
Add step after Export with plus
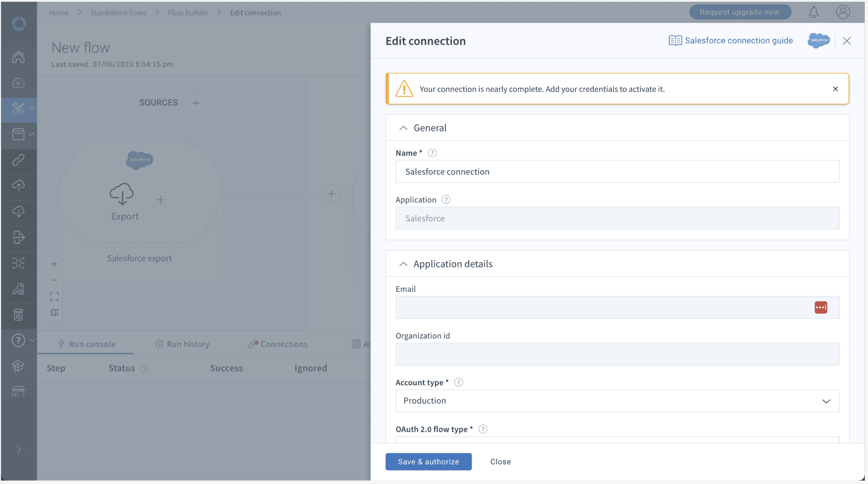[x=160, y=200]
